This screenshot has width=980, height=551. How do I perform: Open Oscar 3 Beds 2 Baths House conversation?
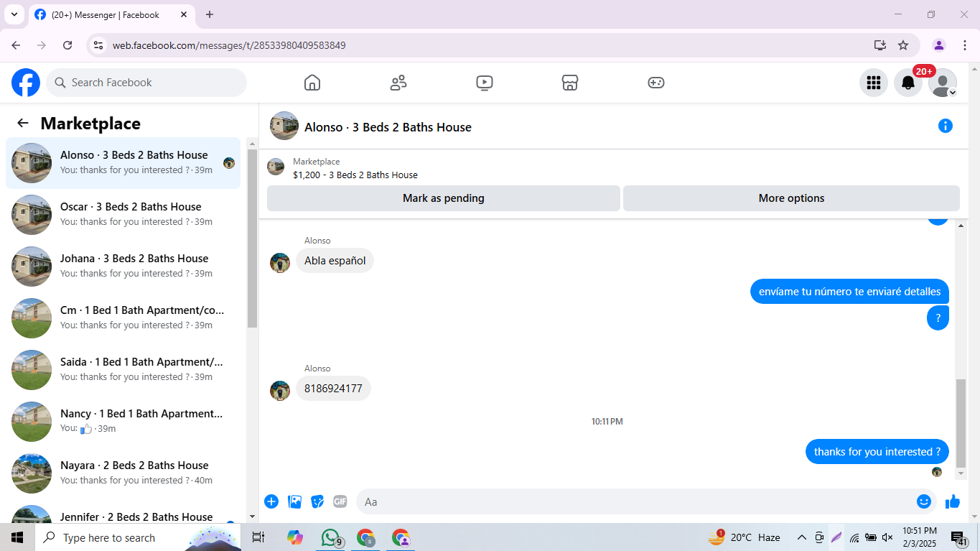tap(123, 215)
